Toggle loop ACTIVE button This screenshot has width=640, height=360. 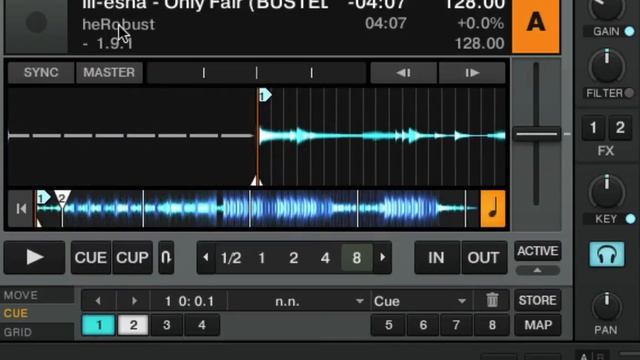click(x=538, y=251)
